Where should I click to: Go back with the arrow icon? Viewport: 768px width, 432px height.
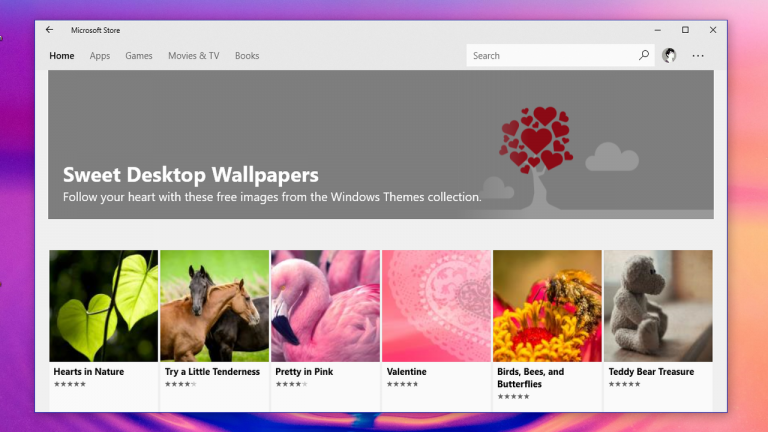[x=49, y=30]
